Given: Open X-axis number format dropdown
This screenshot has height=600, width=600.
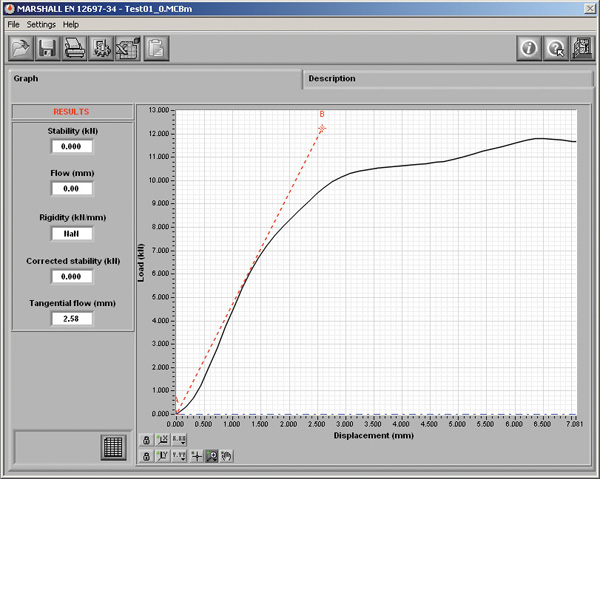Looking at the screenshot, I should point(179,440).
